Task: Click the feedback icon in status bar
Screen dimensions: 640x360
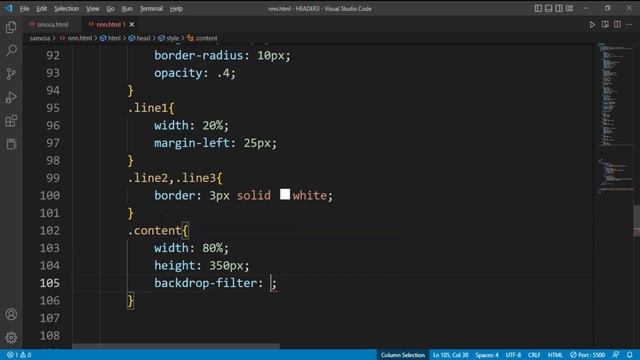Action: click(x=616, y=355)
